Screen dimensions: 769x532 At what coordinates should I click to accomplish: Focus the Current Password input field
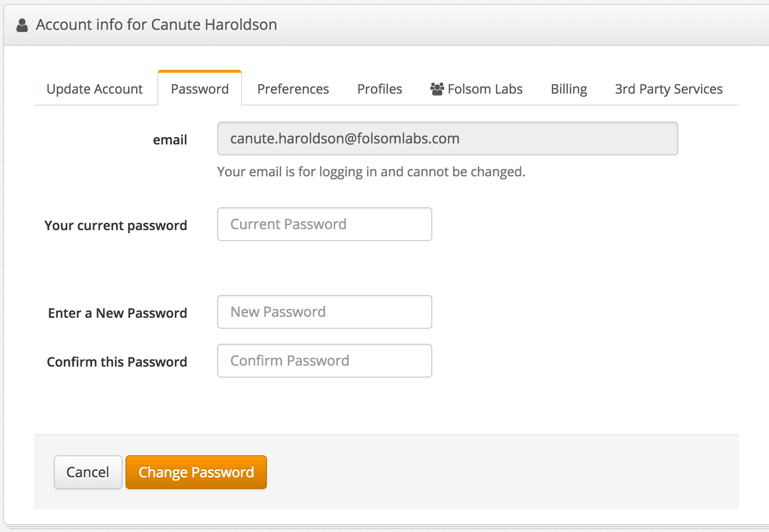click(325, 224)
